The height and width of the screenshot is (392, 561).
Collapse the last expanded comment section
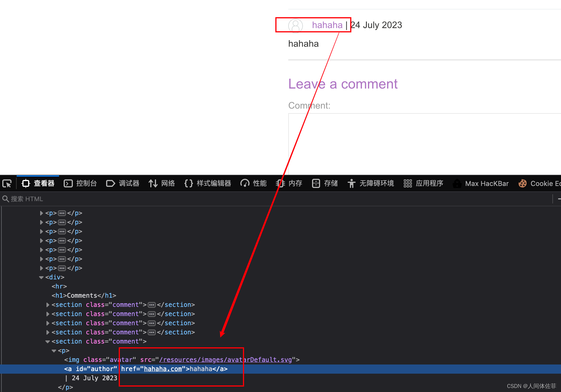click(x=48, y=342)
